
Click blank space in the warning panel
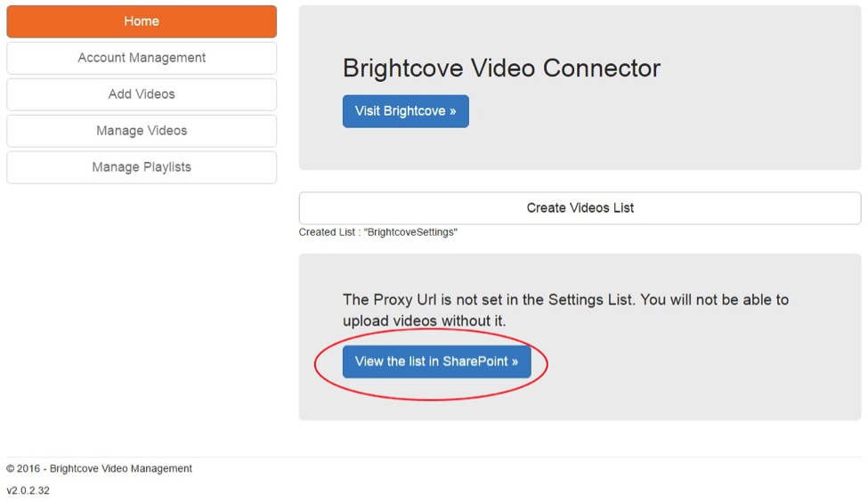pos(712,383)
